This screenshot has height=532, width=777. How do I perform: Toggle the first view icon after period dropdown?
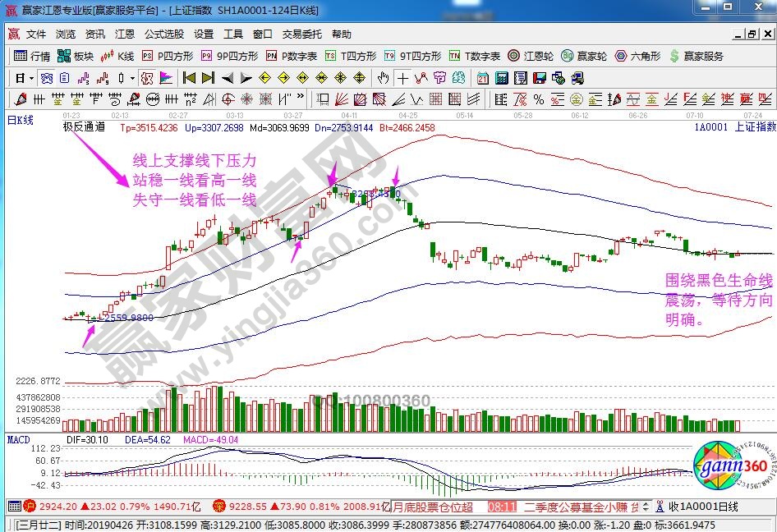click(46, 78)
